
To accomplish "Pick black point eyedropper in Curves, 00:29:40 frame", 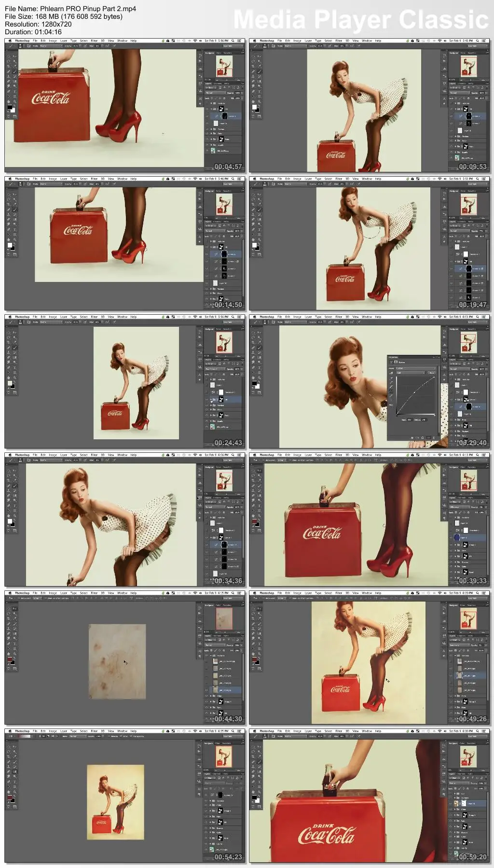I will [391, 378].
